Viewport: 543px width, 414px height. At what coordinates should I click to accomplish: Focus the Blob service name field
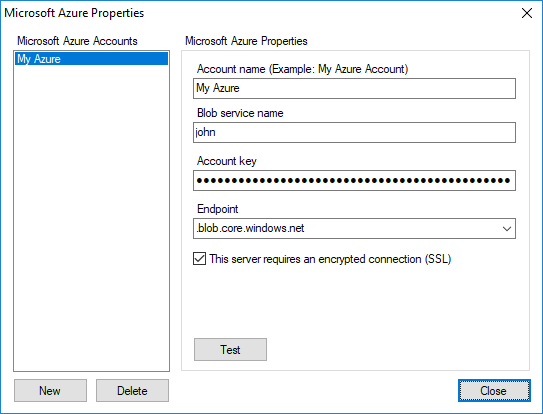click(354, 132)
